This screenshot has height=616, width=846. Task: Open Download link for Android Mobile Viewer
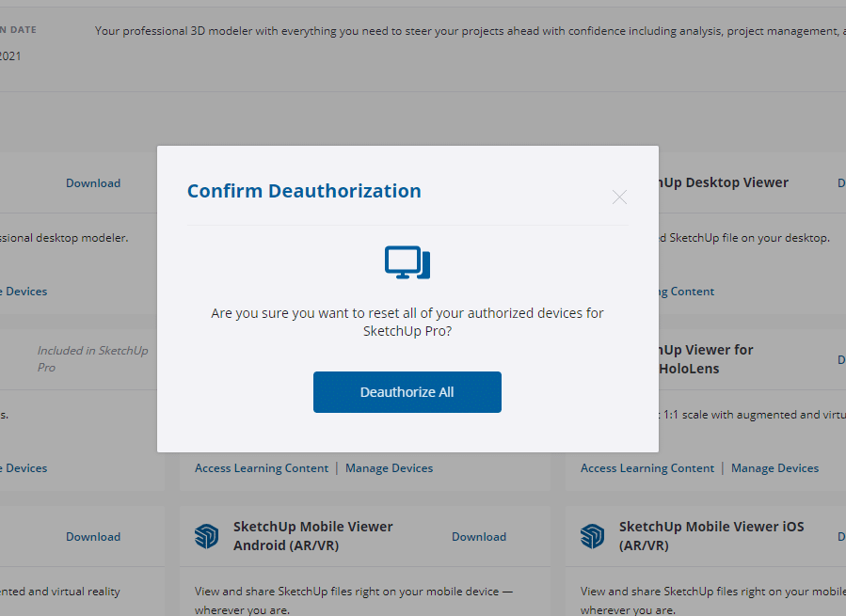tap(479, 537)
